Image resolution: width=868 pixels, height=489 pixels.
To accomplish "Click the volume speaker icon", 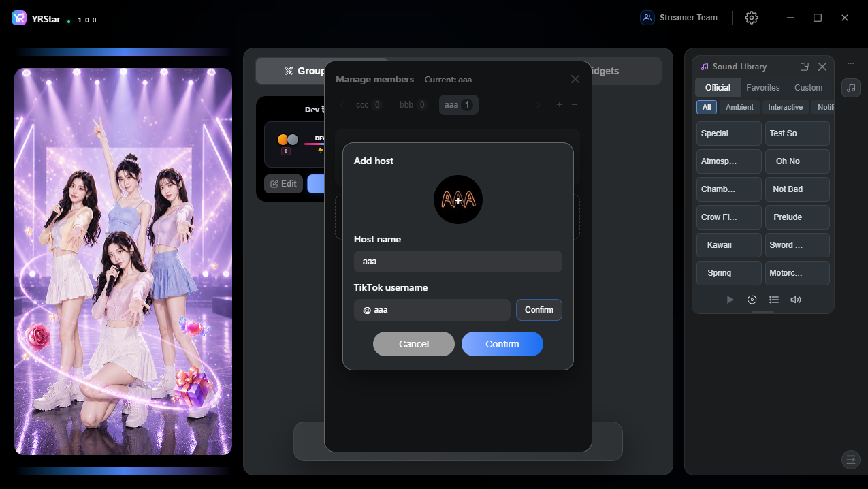I will (795, 300).
